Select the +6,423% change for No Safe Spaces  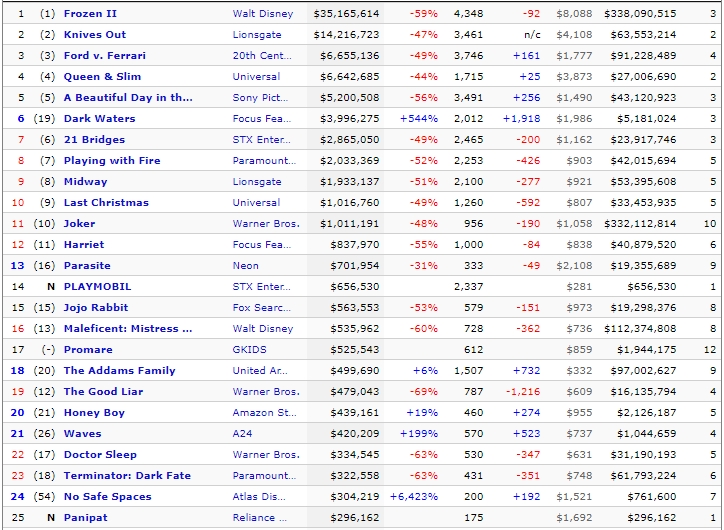point(414,497)
